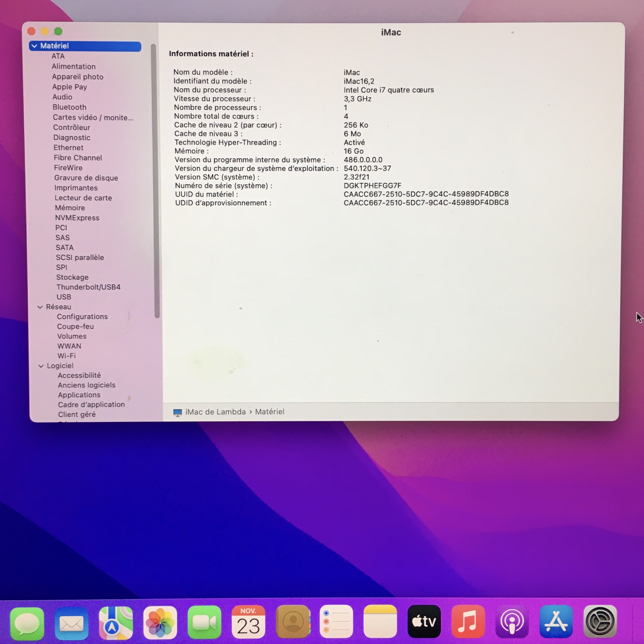
Task: Show Cartes vidéo / moniteurs info
Action: pyautogui.click(x=93, y=118)
